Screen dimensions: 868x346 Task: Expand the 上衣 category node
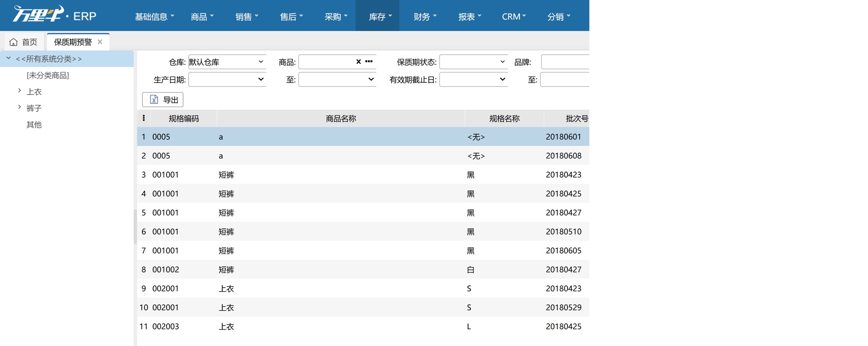click(19, 91)
